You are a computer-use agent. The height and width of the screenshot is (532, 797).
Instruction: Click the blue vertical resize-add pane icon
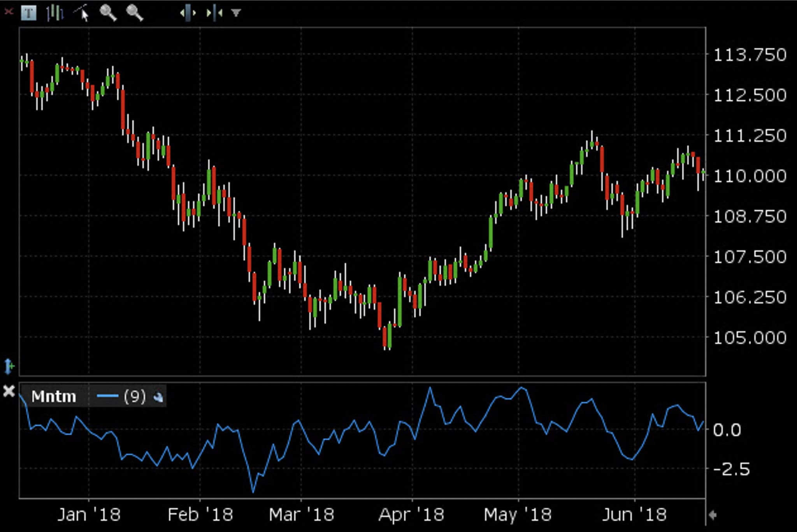(x=9, y=366)
